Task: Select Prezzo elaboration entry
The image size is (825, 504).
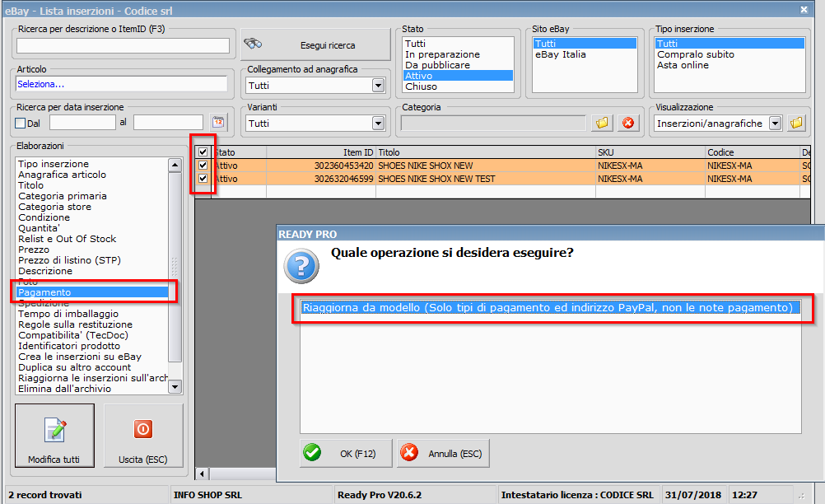Action: coord(92,250)
